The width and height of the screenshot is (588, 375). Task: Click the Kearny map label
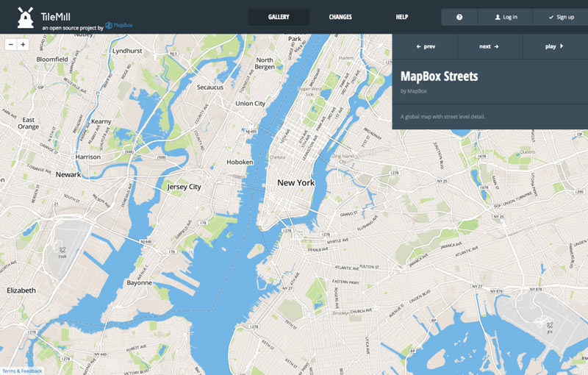click(x=101, y=121)
